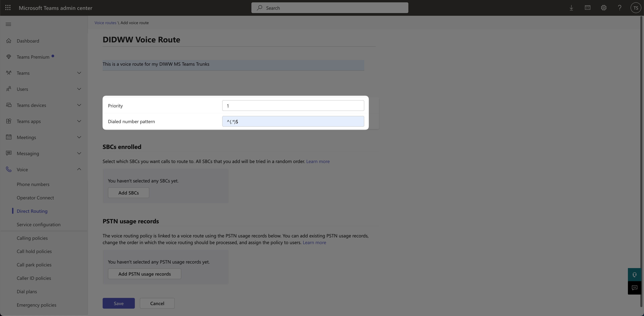Open Caller ID policies

tap(34, 278)
